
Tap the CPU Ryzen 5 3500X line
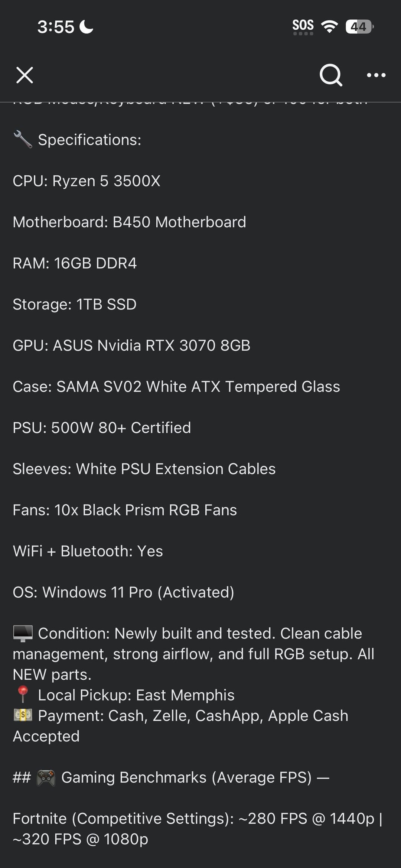87,181
